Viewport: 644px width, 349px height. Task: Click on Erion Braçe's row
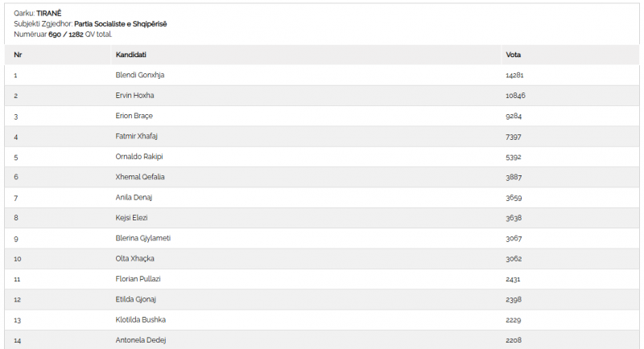point(322,116)
